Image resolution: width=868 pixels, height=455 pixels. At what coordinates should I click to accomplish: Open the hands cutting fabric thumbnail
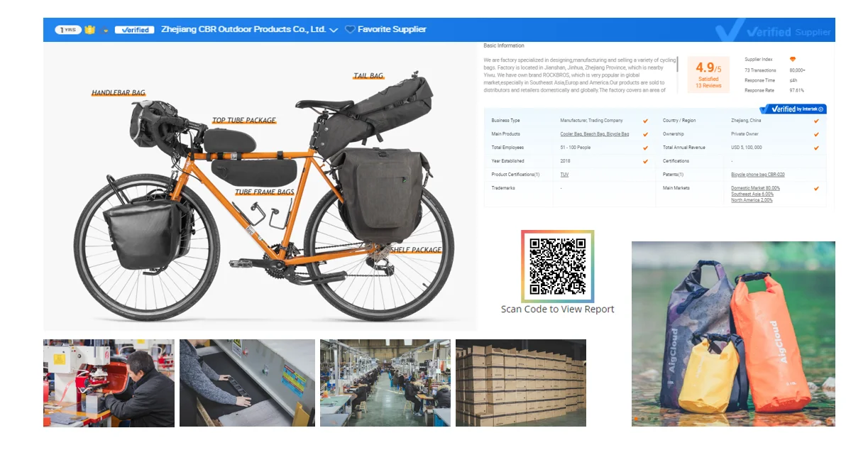pyautogui.click(x=247, y=383)
